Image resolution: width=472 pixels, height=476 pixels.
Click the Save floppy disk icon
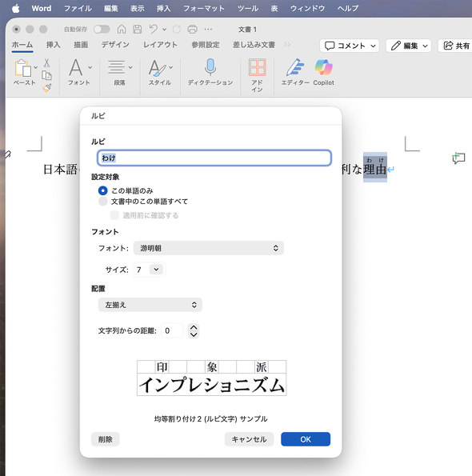(x=137, y=29)
